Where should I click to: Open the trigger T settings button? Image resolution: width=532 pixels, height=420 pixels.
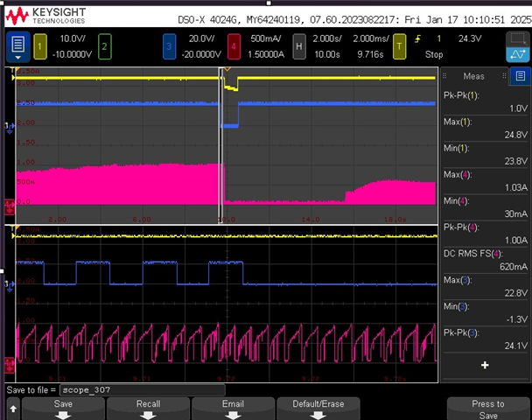pos(399,46)
